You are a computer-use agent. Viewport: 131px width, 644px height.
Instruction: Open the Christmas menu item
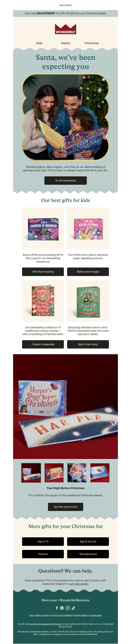[92, 43]
